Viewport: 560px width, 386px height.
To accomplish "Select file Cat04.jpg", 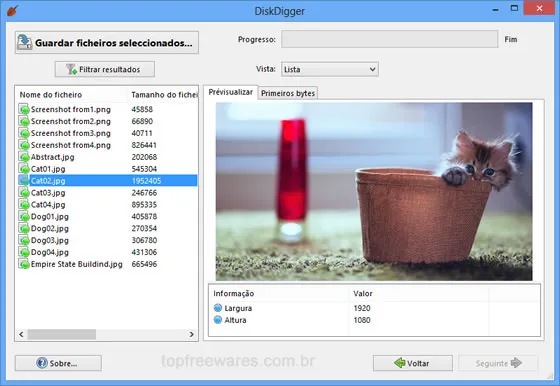I will tap(48, 205).
